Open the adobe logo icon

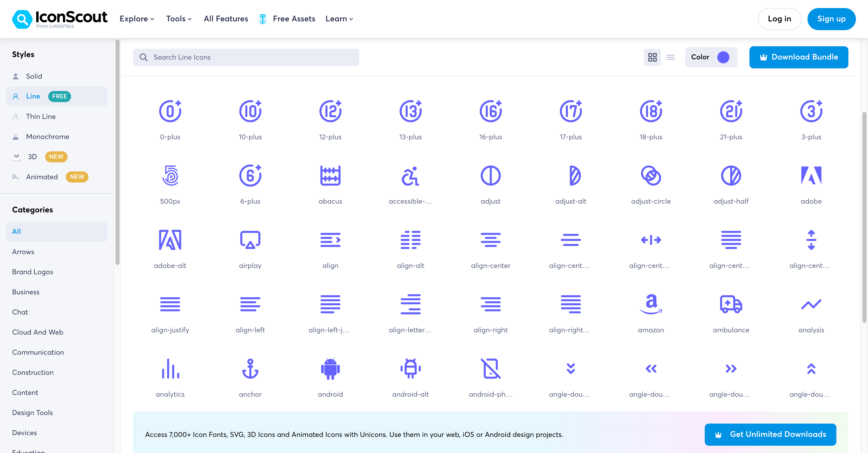(x=811, y=176)
